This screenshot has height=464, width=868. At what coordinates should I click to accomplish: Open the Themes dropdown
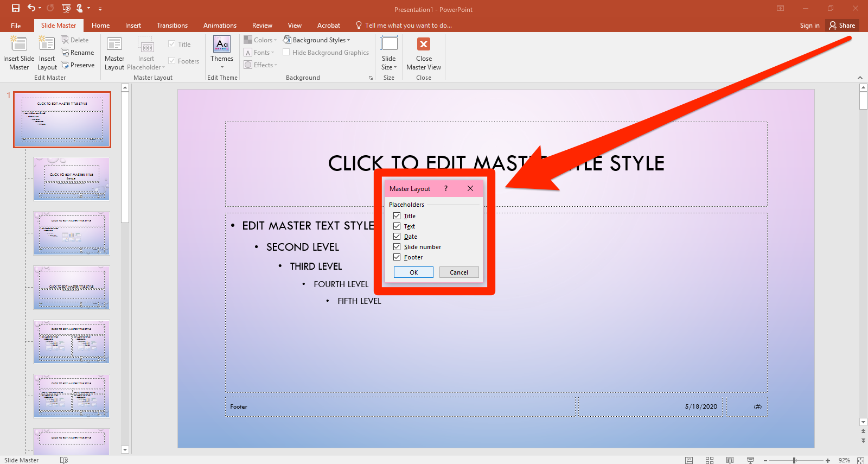click(x=222, y=53)
